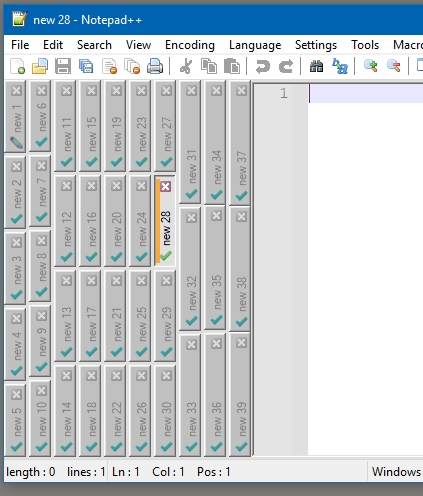
Task: Print the document using the printer icon
Action: click(155, 66)
